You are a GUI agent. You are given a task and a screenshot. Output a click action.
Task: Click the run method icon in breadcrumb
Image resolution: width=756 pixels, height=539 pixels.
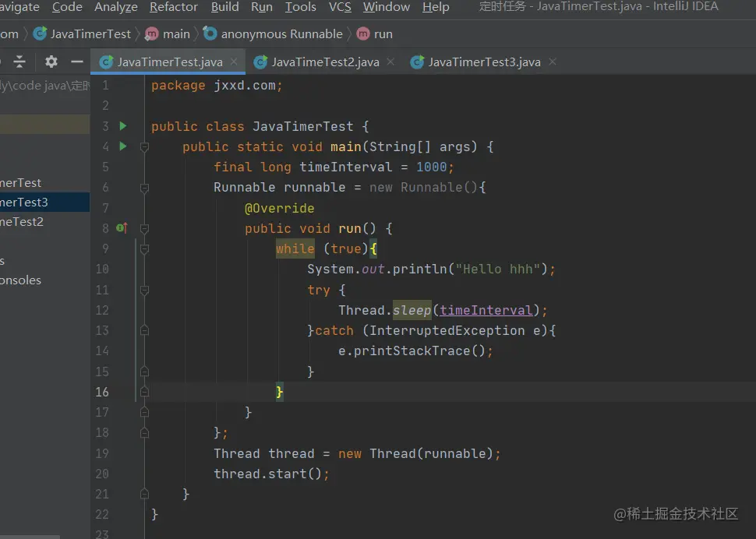click(363, 33)
